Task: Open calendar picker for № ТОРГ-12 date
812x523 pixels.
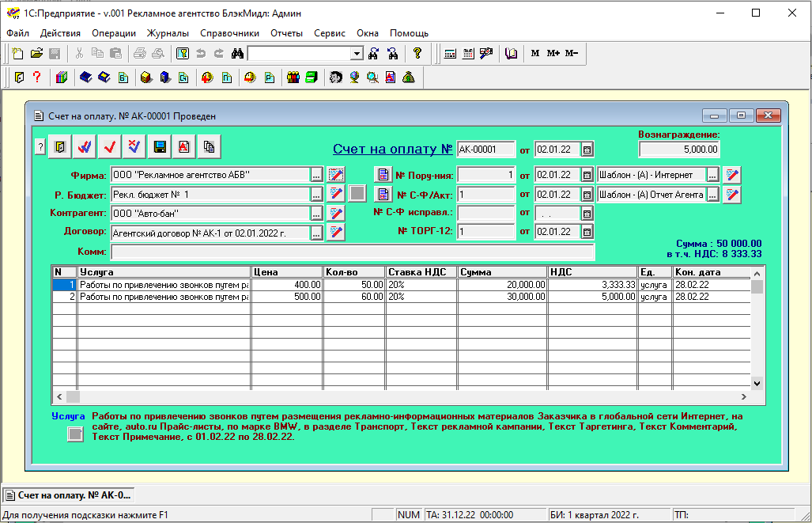Action: point(587,232)
